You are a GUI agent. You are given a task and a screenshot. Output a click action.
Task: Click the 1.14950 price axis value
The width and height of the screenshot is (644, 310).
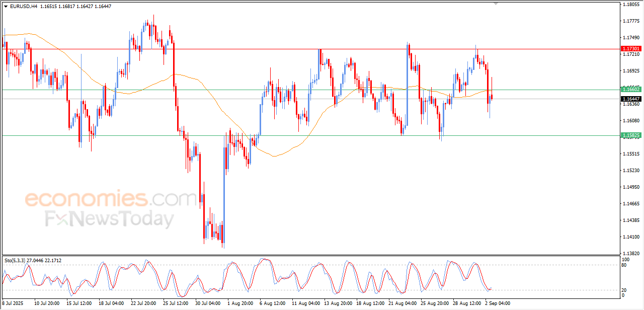(631, 187)
